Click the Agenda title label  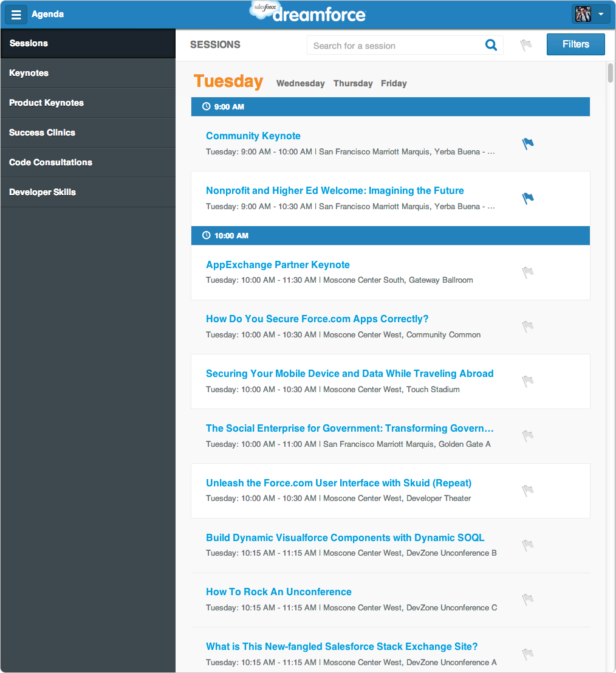(47, 14)
